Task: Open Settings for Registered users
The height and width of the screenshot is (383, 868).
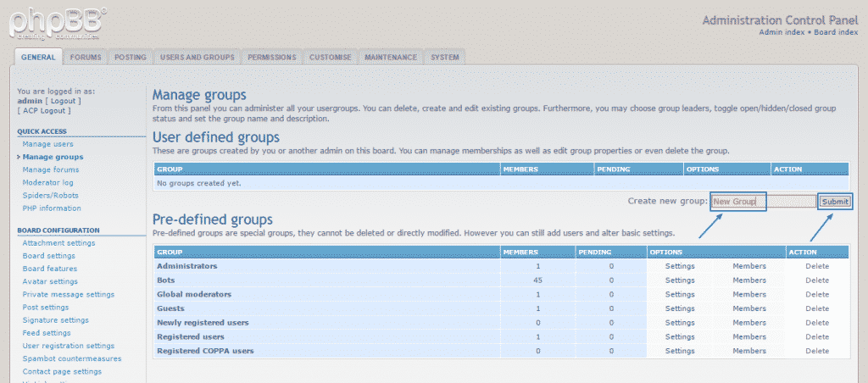Action: click(680, 336)
